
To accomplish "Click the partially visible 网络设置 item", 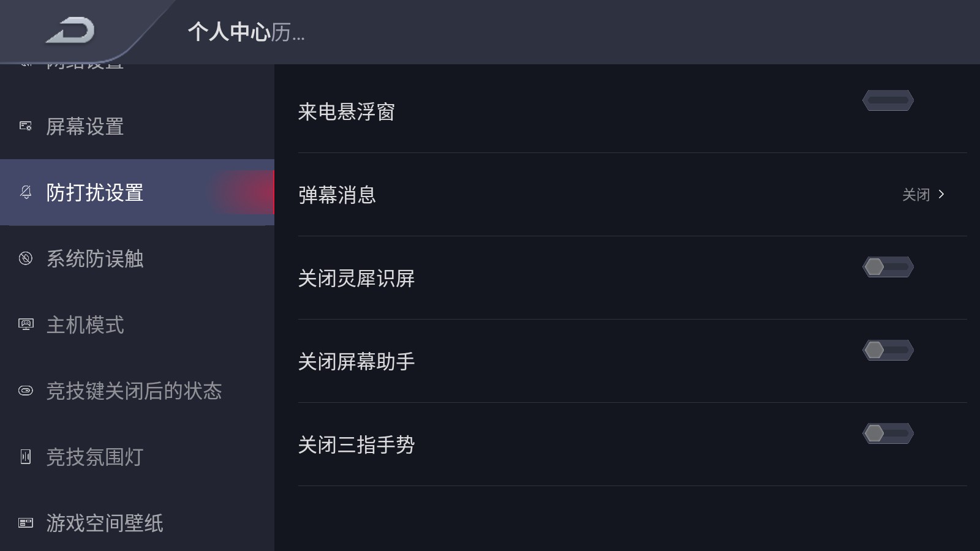I will (x=86, y=61).
